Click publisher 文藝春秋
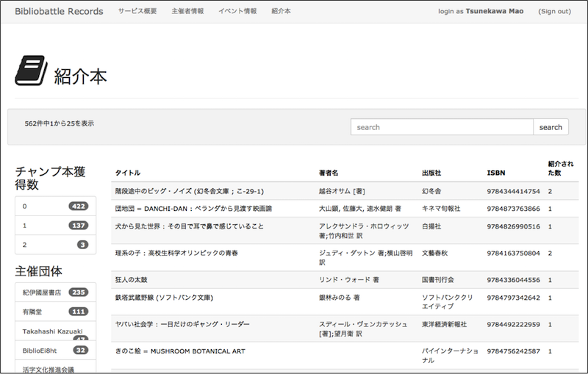588x374 pixels. point(434,253)
